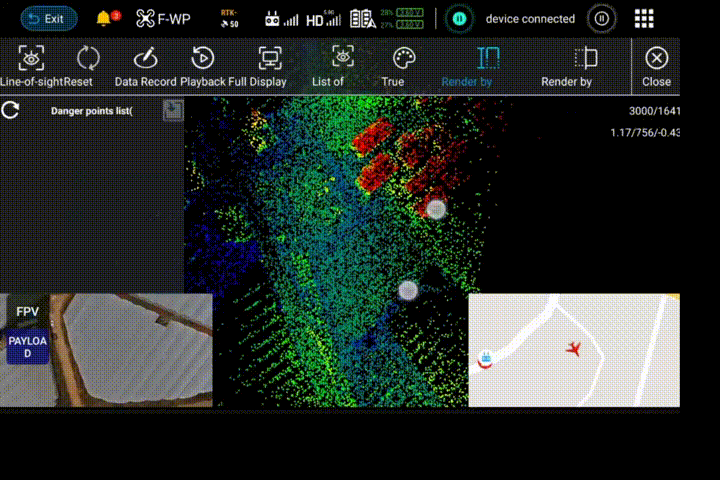Open HD video link signal status
The height and width of the screenshot is (480, 720).
323,19
